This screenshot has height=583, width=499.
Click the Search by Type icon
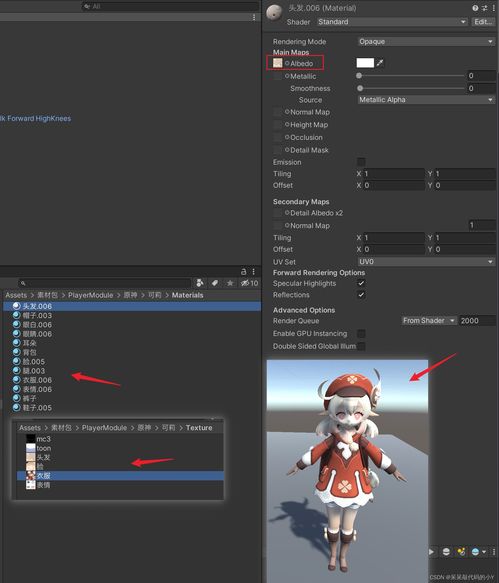200,283
